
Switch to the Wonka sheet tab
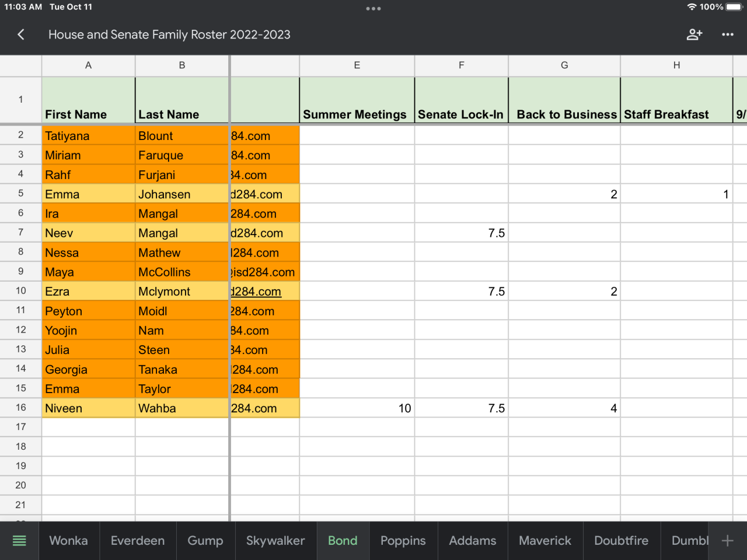coord(69,541)
